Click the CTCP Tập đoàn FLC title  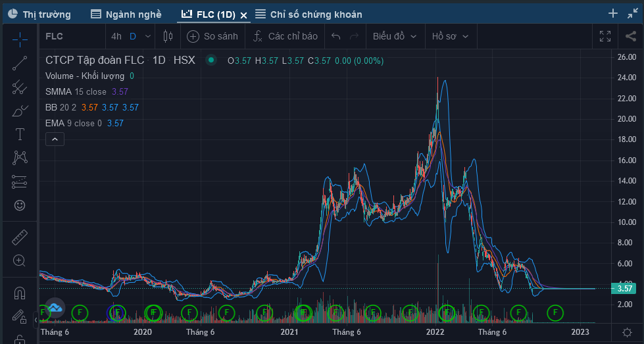click(x=95, y=61)
